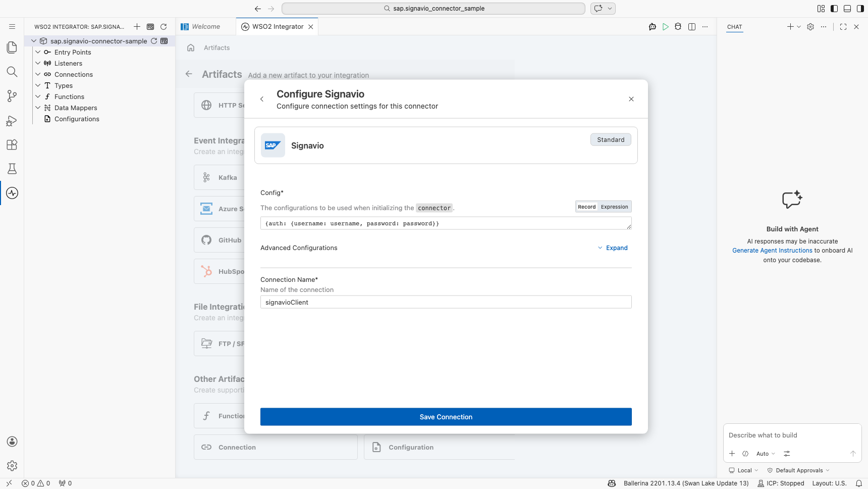Expand Listeners tree node
Viewport: 868px width, 489px height.
pyautogui.click(x=38, y=63)
